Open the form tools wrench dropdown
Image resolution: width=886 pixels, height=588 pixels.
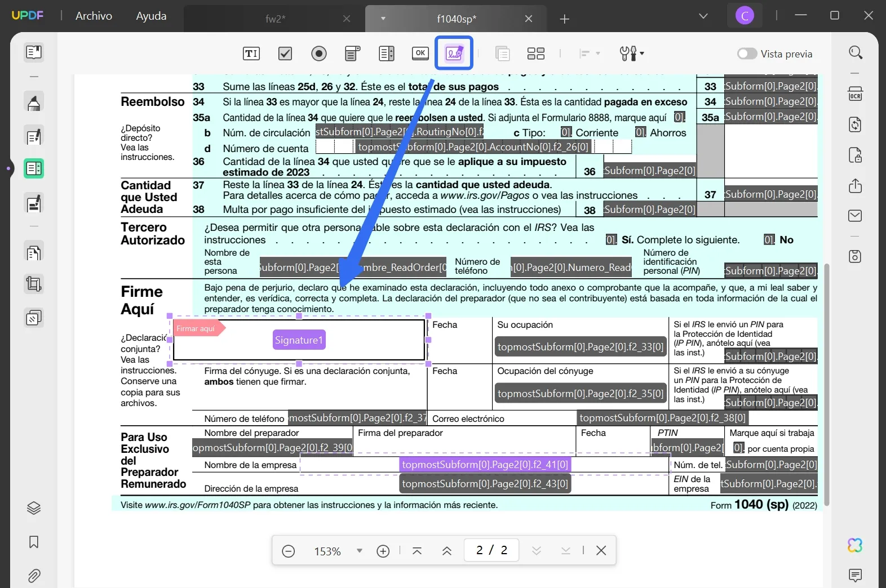(632, 54)
